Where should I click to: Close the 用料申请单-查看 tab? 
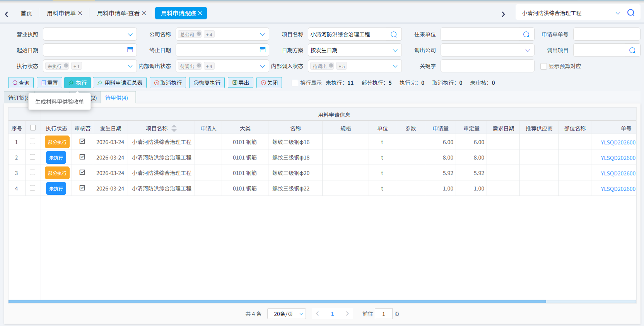pyautogui.click(x=144, y=13)
